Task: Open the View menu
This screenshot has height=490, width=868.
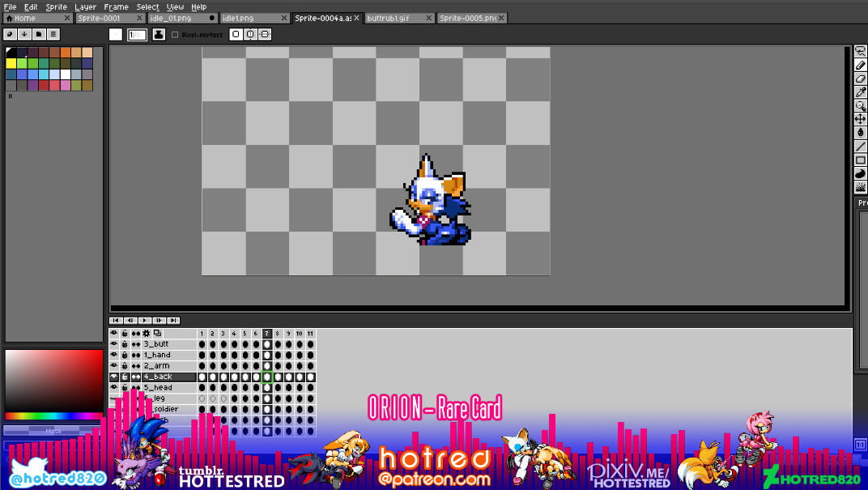Action: point(175,6)
